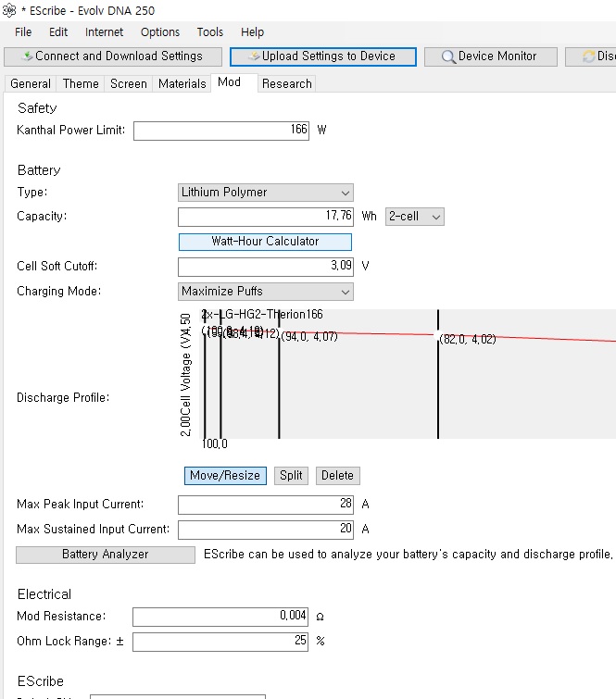Click the Cell Soft Cutoff field
Screen dimensions: 616x699
tap(266, 267)
